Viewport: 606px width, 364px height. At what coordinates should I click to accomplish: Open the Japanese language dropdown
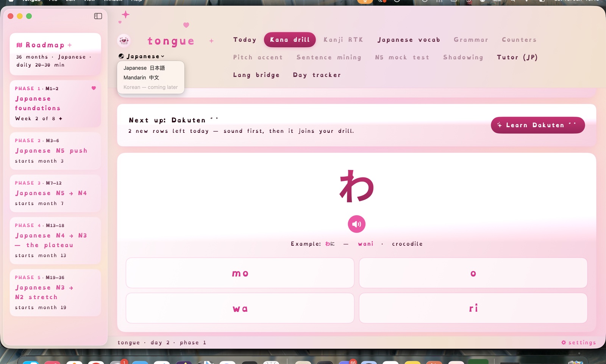tap(142, 56)
